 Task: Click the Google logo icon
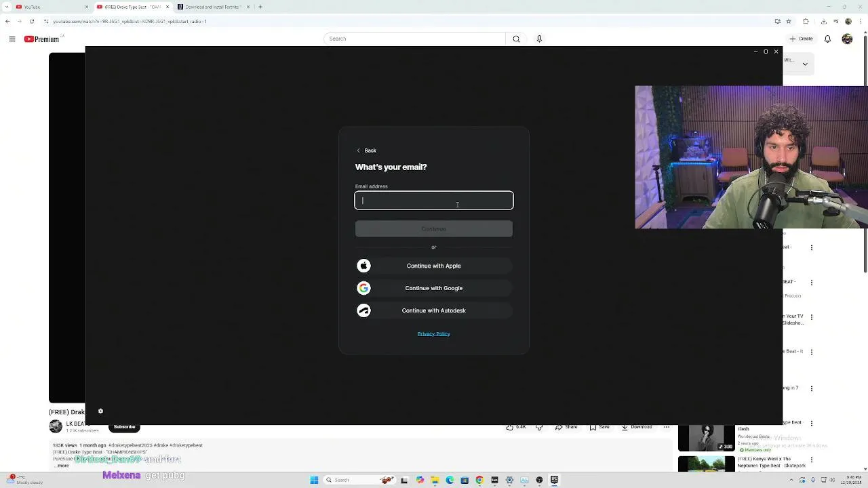pos(364,288)
